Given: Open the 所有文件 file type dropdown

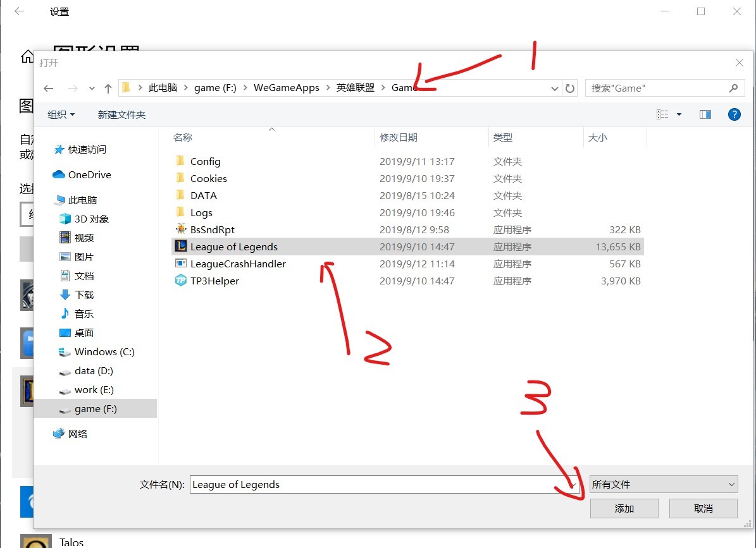Looking at the screenshot, I should [664, 484].
